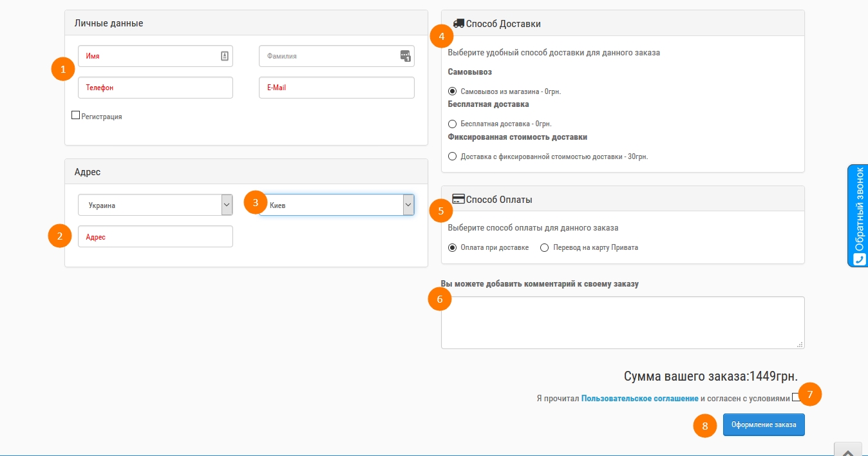Enable the Регистрация checkbox

click(x=75, y=115)
